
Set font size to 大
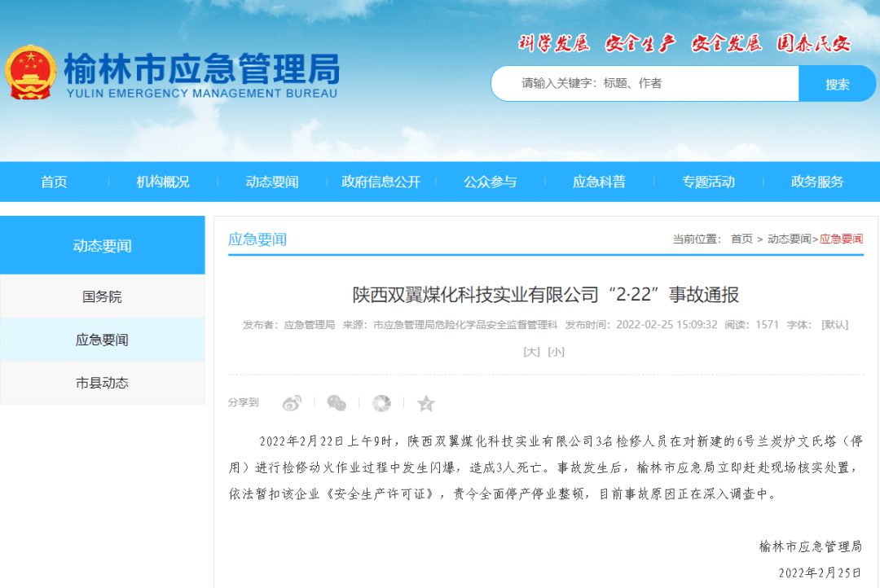[x=531, y=352]
